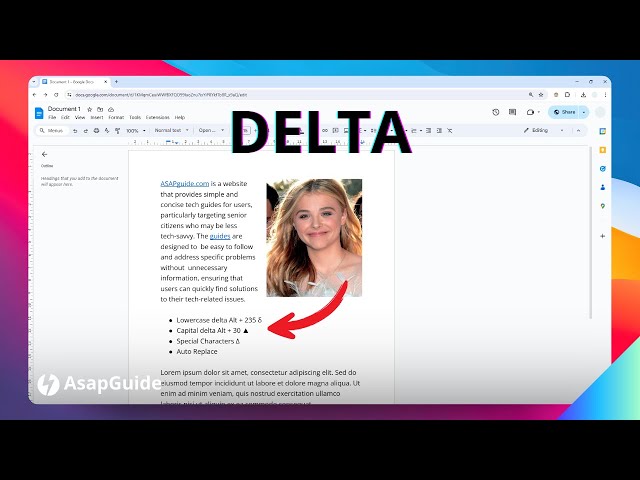Open version history clock icon
Screen dimensions: 640x480
coord(496,112)
